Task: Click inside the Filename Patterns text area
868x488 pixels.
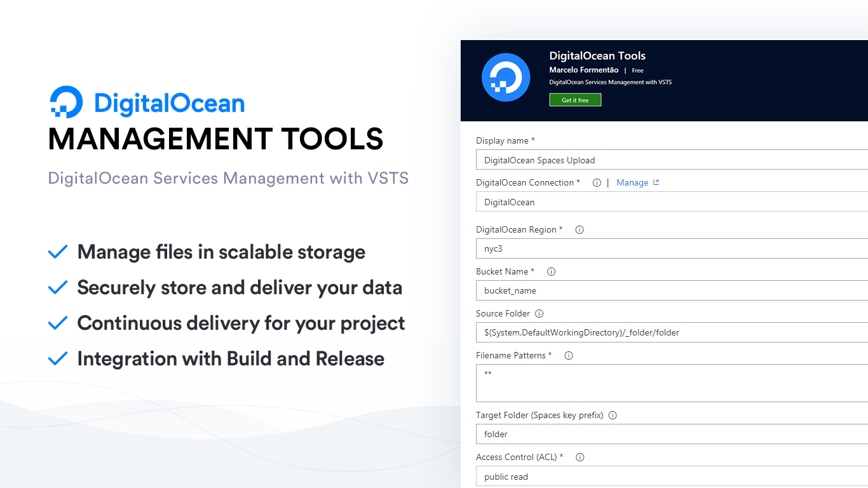Action: tap(671, 383)
